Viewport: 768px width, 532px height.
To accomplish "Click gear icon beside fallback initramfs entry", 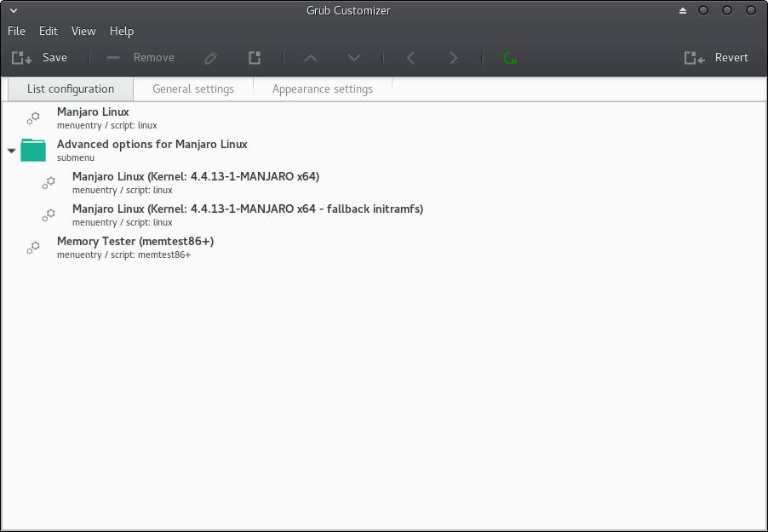I will [49, 215].
